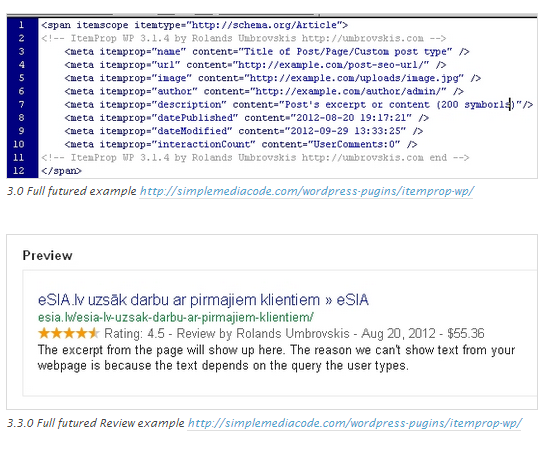
Task: Select code line number 8
Action: click(x=21, y=117)
